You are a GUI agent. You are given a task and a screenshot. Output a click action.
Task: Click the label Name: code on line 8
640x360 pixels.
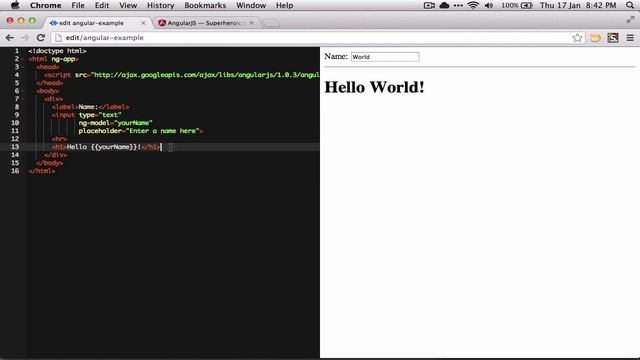point(90,107)
